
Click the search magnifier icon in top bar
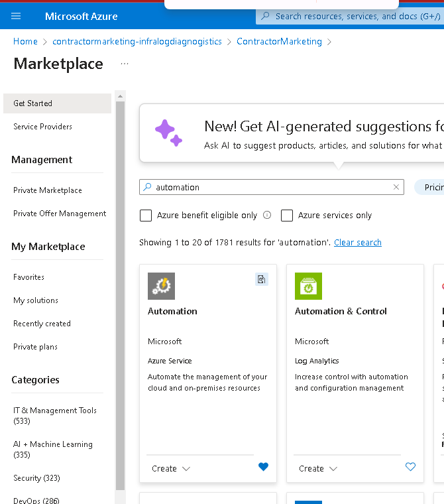(x=265, y=16)
